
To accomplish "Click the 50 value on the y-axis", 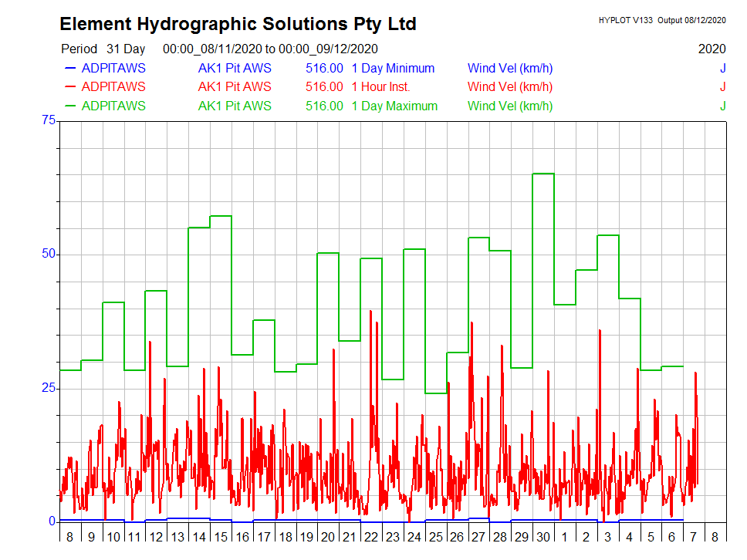I will pyautogui.click(x=49, y=254).
